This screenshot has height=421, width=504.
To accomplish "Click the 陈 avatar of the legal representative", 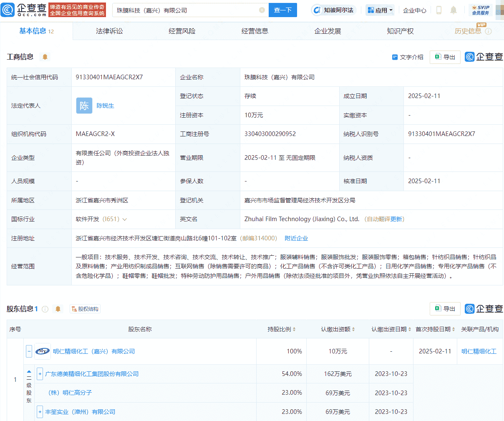I will pyautogui.click(x=84, y=106).
